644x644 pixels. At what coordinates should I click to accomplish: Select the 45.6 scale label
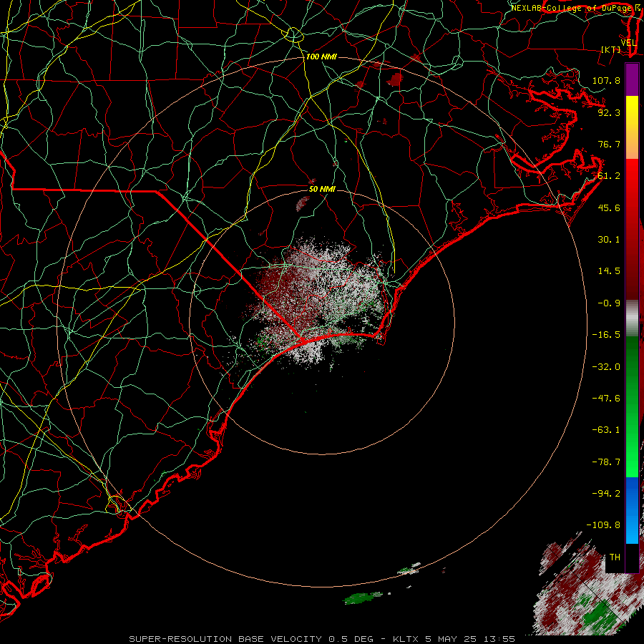(609, 208)
